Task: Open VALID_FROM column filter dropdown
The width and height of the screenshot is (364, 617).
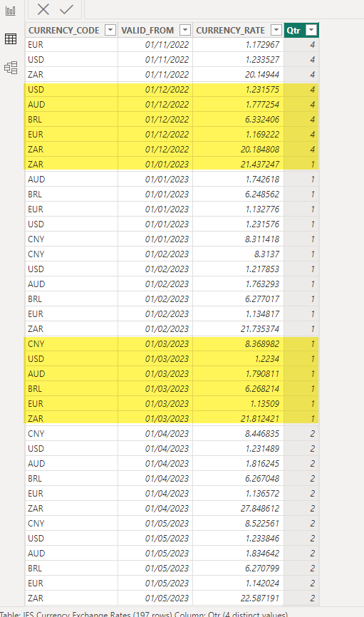Action: pyautogui.click(x=185, y=30)
